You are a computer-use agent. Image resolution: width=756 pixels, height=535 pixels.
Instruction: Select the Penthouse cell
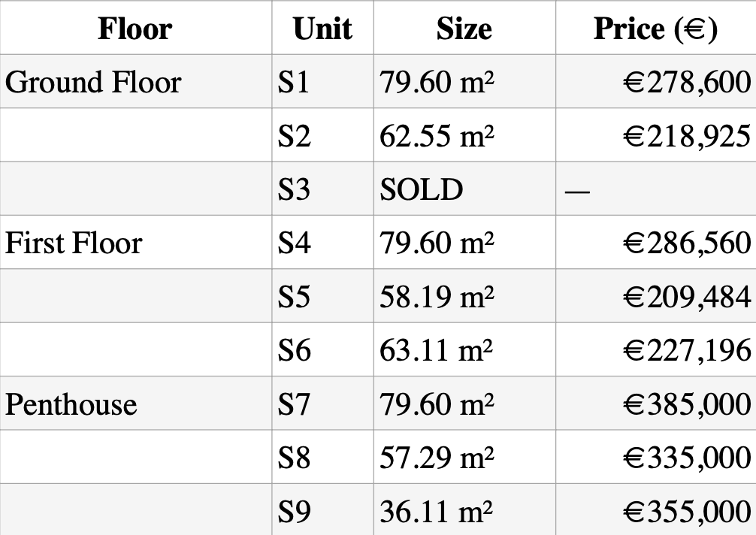(71, 404)
